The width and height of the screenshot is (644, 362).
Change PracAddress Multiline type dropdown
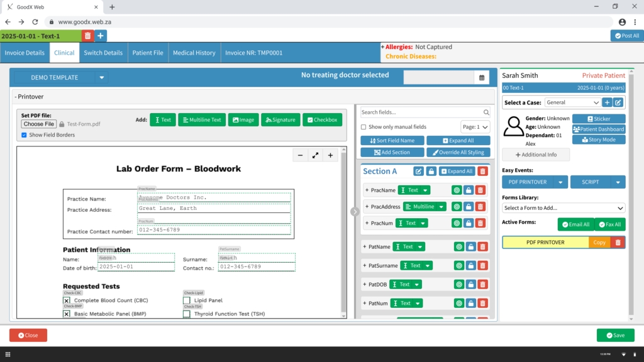click(x=441, y=206)
